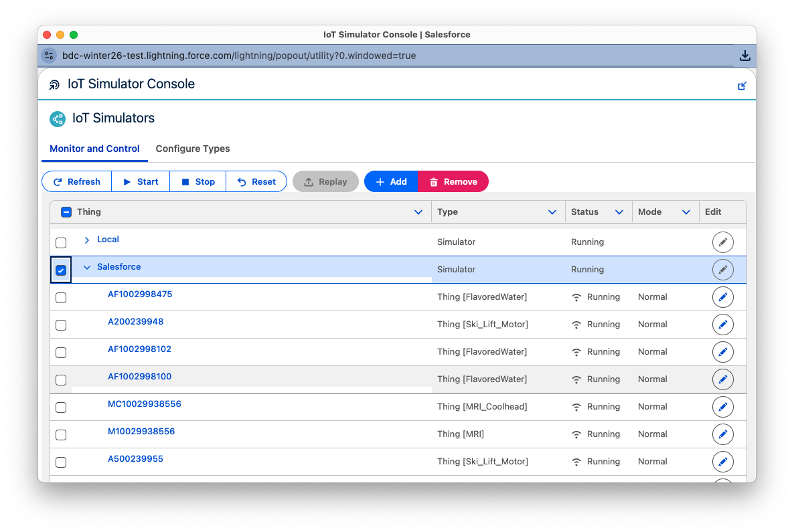Edit MC10029938556 with its pencil icon
Image resolution: width=794 pixels, height=532 pixels.
point(722,406)
